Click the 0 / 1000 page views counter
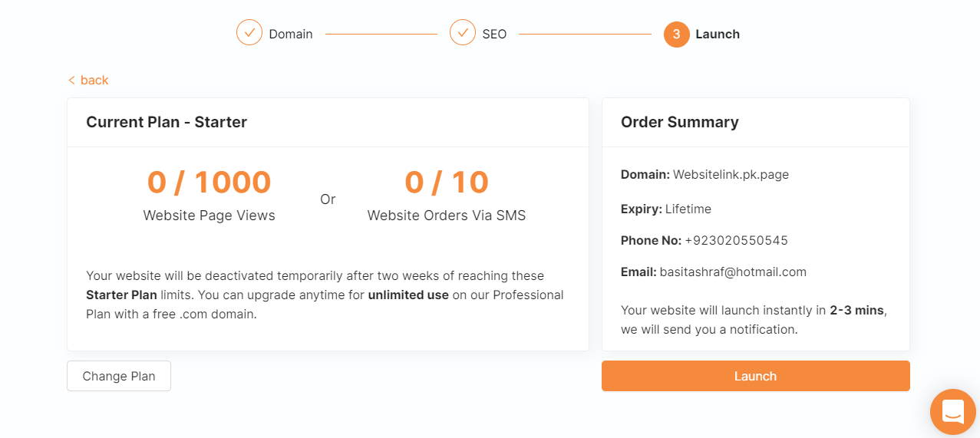This screenshot has width=980, height=438. point(209,183)
